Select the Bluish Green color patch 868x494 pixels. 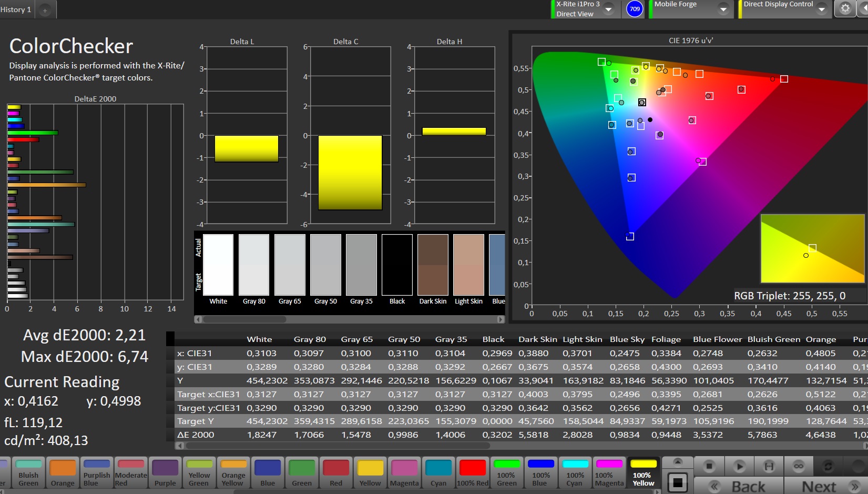click(x=28, y=472)
